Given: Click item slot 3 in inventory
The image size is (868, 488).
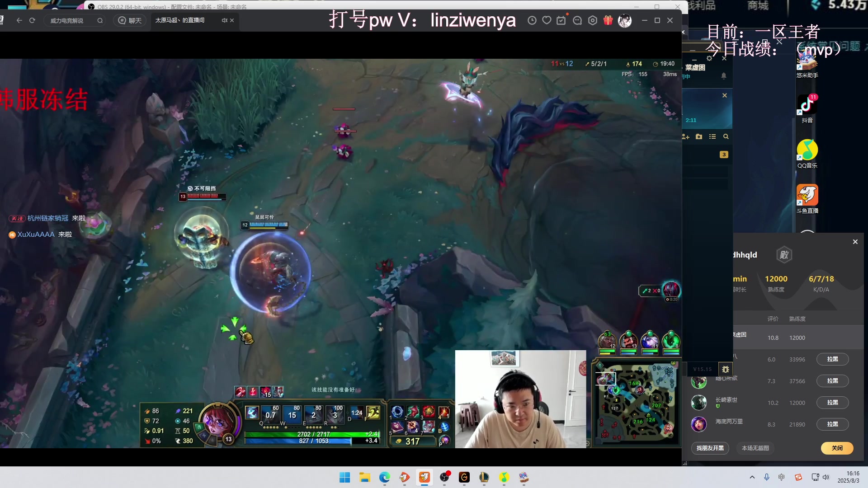Looking at the screenshot, I should (429, 412).
